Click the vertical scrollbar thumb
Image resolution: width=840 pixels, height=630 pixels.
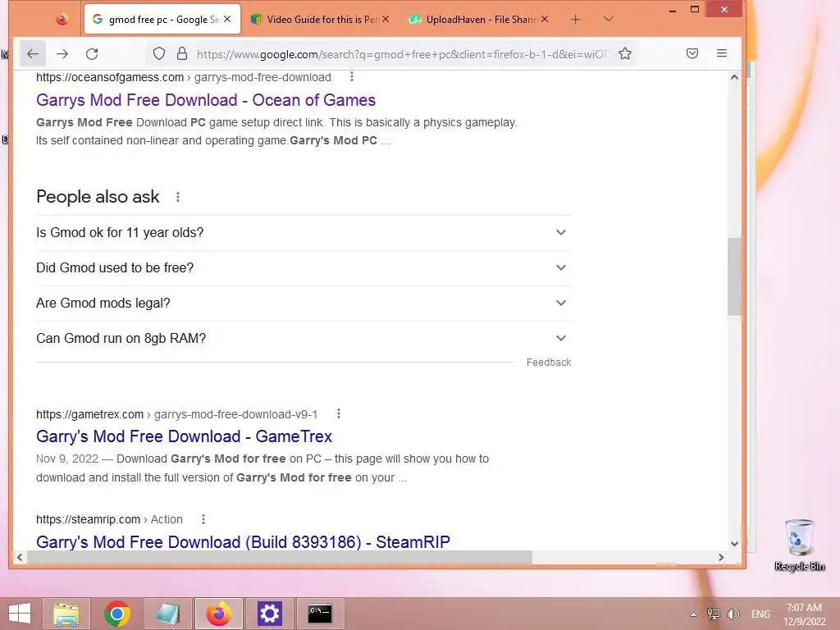(734, 276)
